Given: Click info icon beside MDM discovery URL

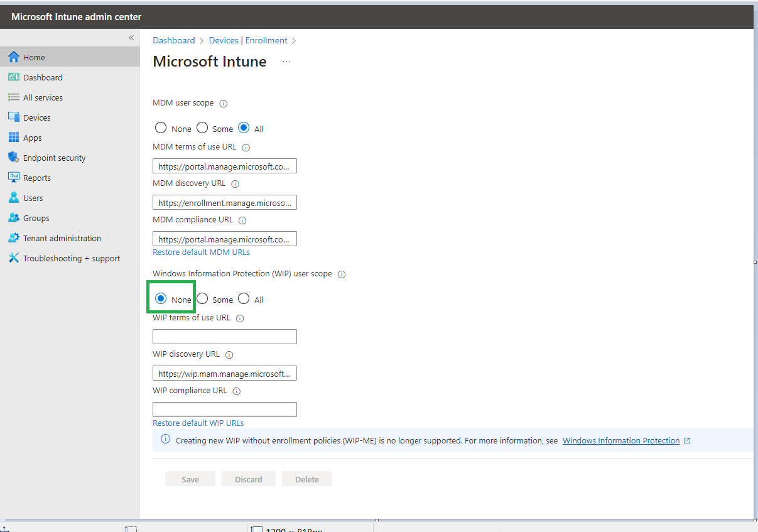Looking at the screenshot, I should coord(235,184).
